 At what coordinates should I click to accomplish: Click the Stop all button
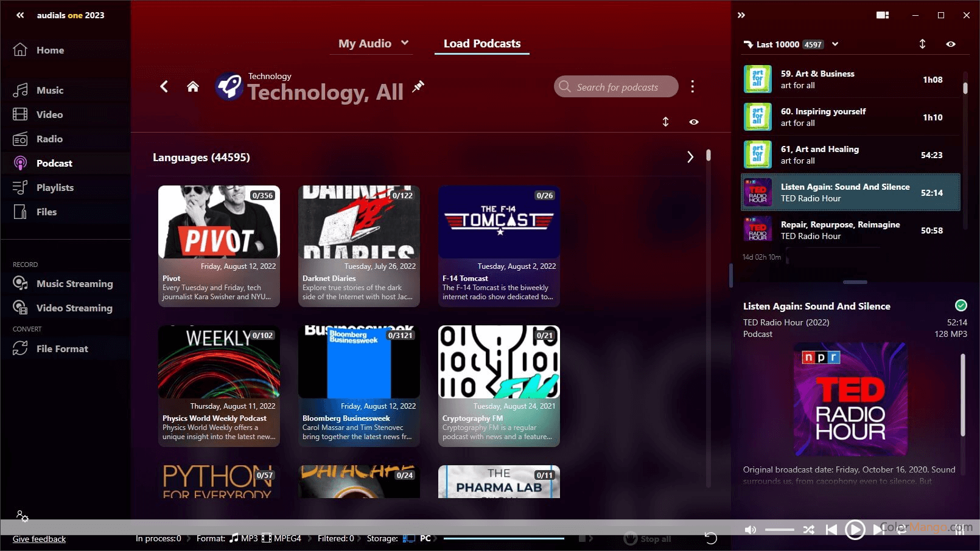click(x=648, y=539)
